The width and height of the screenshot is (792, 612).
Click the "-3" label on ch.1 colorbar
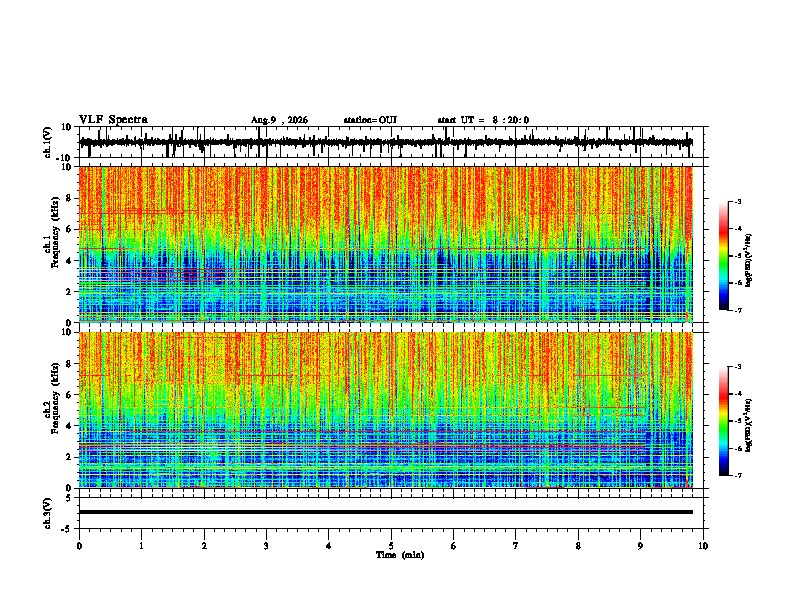(x=738, y=201)
